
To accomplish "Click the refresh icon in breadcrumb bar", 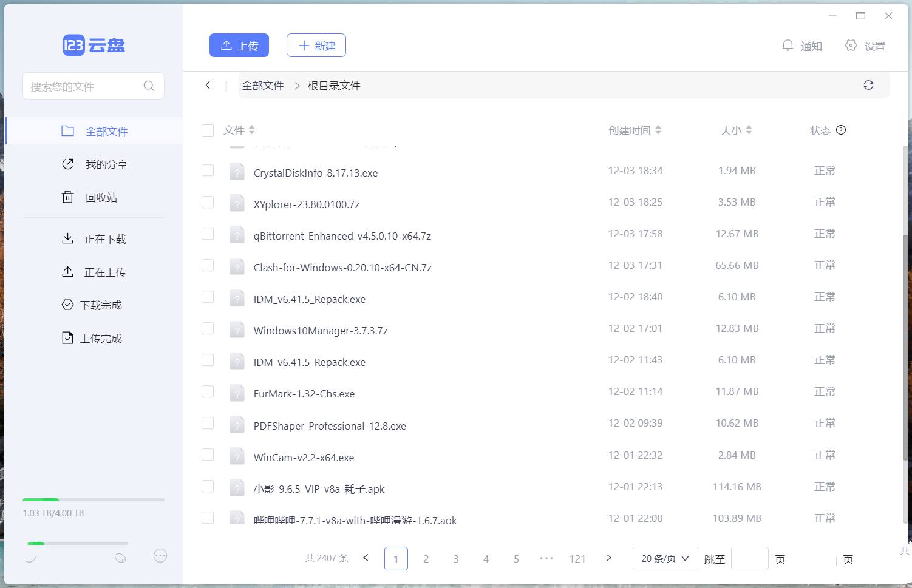I will 868,86.
